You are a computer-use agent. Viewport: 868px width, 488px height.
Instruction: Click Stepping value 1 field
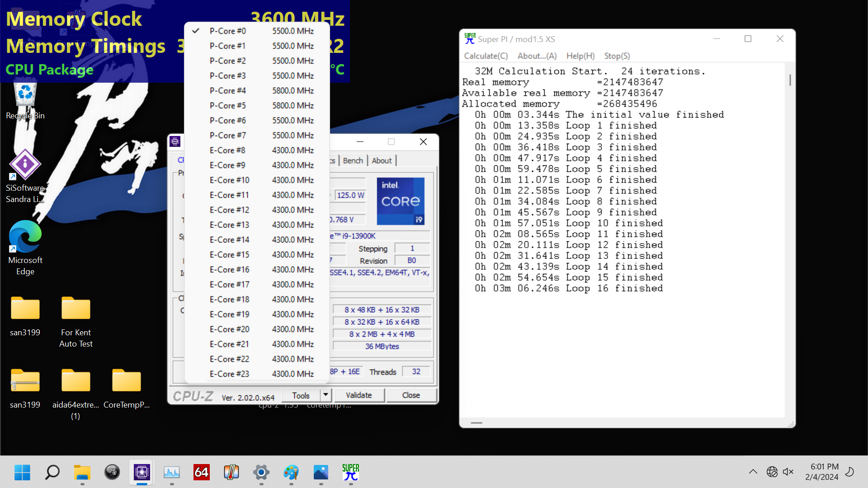[412, 248]
